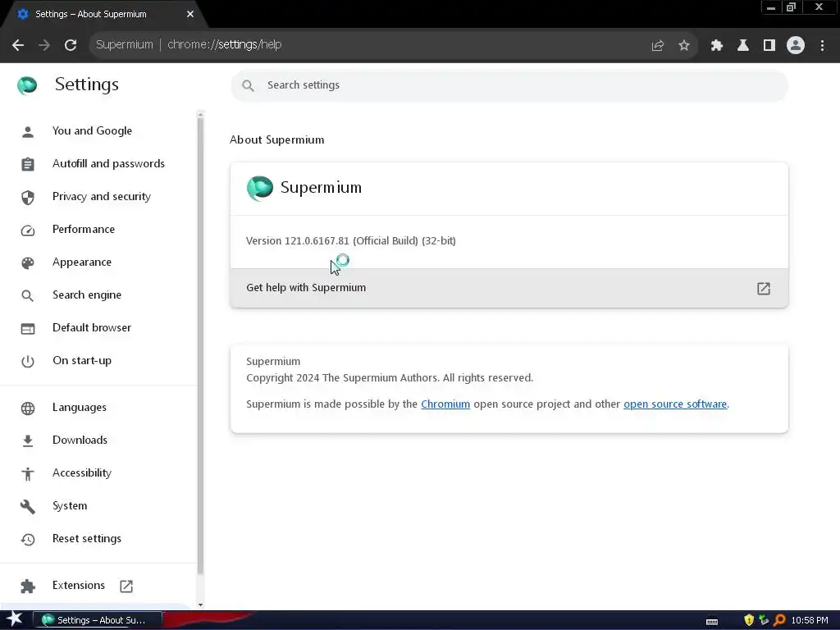
Task: Click the sidebar scrollbar down arrow
Action: (200, 605)
